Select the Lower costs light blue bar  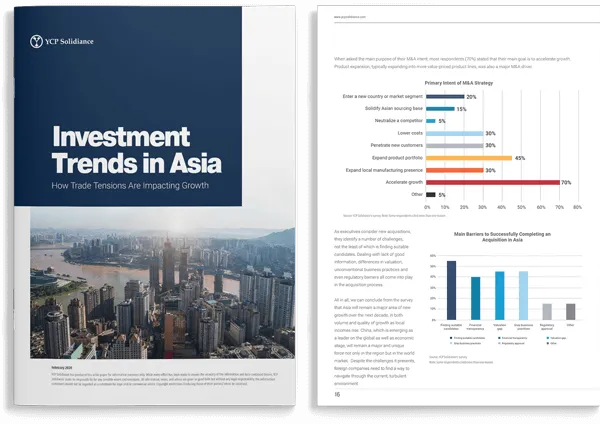pos(455,134)
